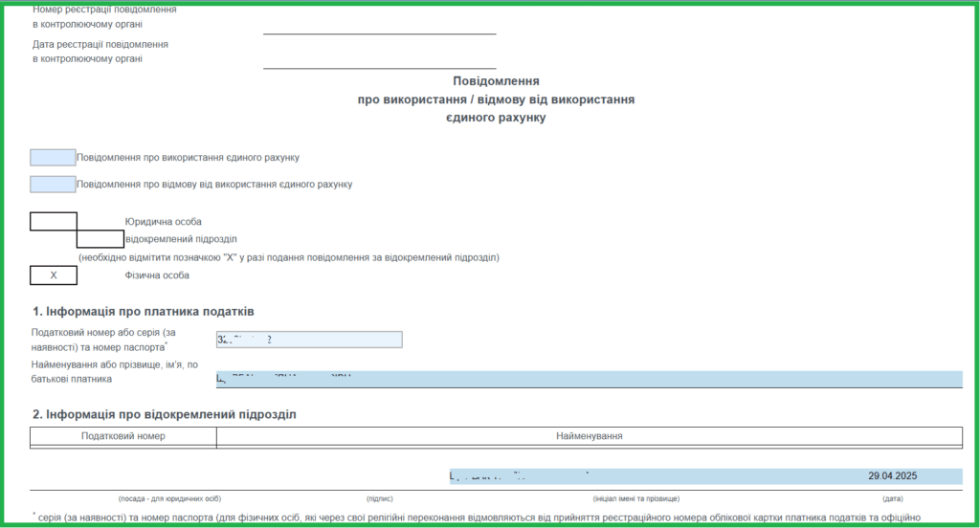Viewport: 980px width, 528px height.
Task: Select the label "Юридична особа"
Action: click(x=163, y=222)
